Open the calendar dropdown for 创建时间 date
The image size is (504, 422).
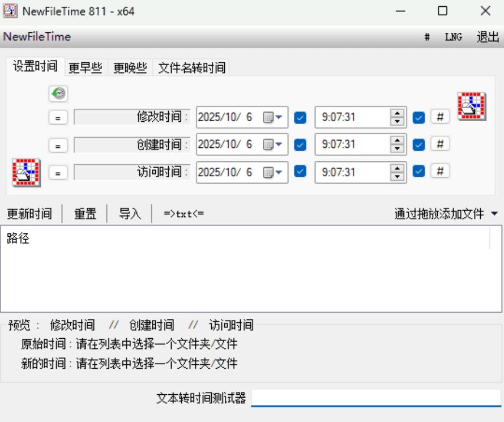(273, 144)
